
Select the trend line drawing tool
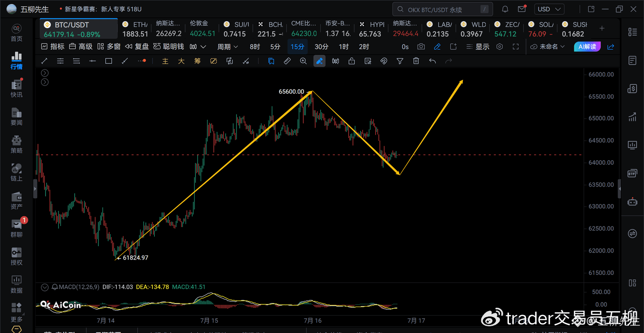pos(44,61)
